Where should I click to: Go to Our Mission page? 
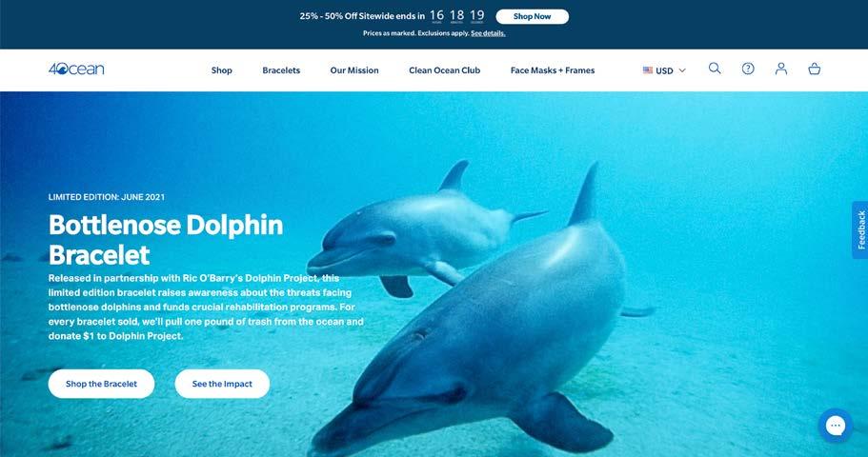click(x=354, y=70)
